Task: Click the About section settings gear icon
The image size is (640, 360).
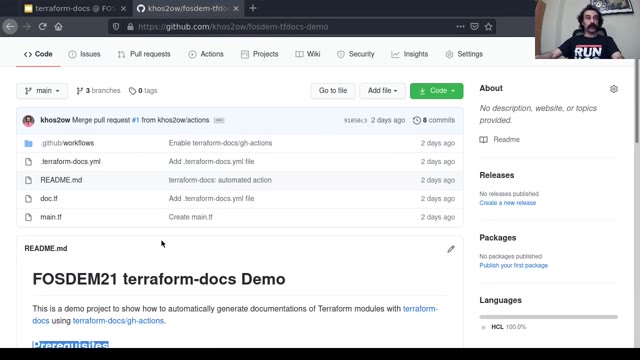Action: [613, 89]
